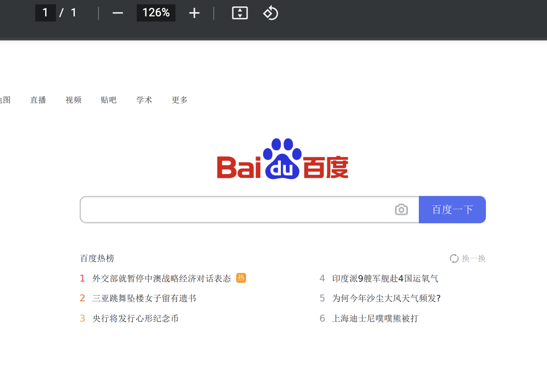Select the fit-to-page icon
Viewport: 547px width, 392px height.
point(240,13)
